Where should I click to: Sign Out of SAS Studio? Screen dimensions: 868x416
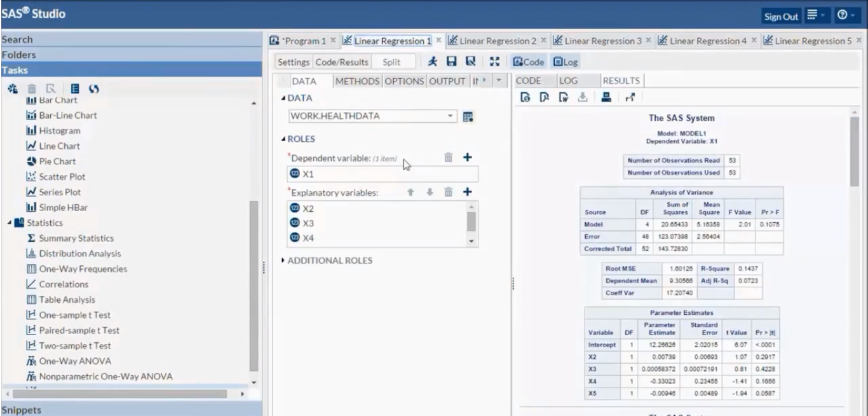[x=781, y=16]
